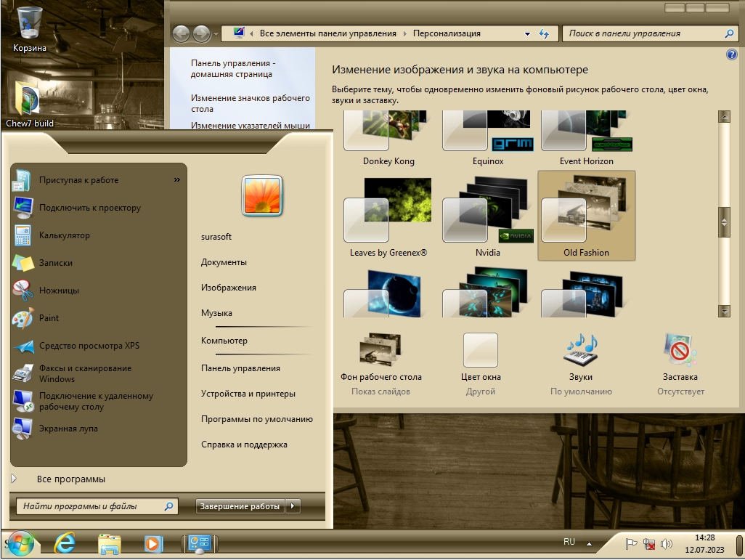
Task: Click the Sounds (Звуки) icon
Action: (581, 351)
